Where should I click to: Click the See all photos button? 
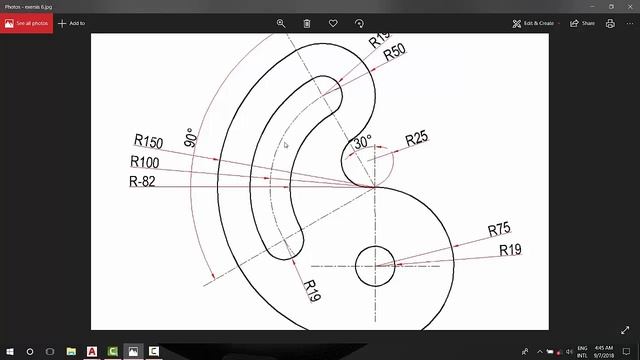point(27,23)
